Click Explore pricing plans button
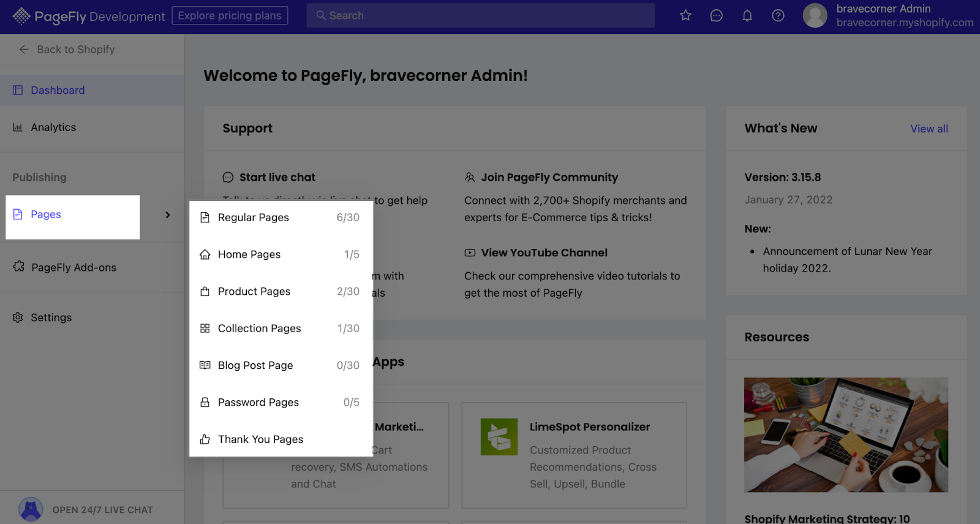980x524 pixels. coord(230,15)
